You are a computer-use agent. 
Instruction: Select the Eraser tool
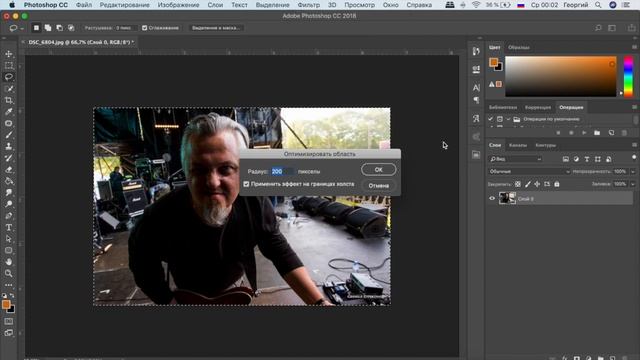pos(9,169)
